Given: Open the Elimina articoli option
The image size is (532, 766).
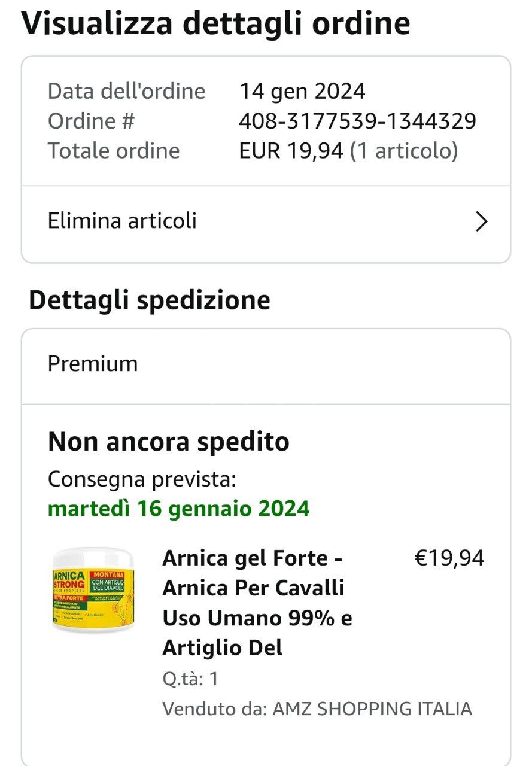Looking at the screenshot, I should 122,221.
